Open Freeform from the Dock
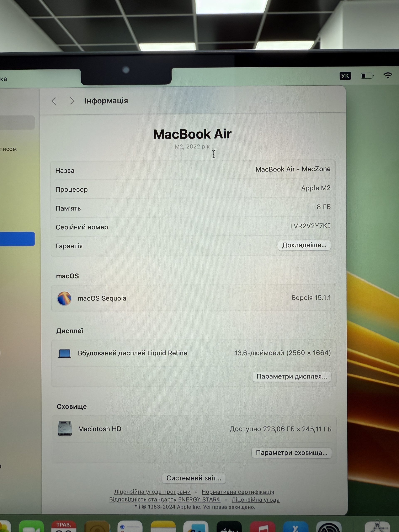The height and width of the screenshot is (532, 399). pos(196,526)
